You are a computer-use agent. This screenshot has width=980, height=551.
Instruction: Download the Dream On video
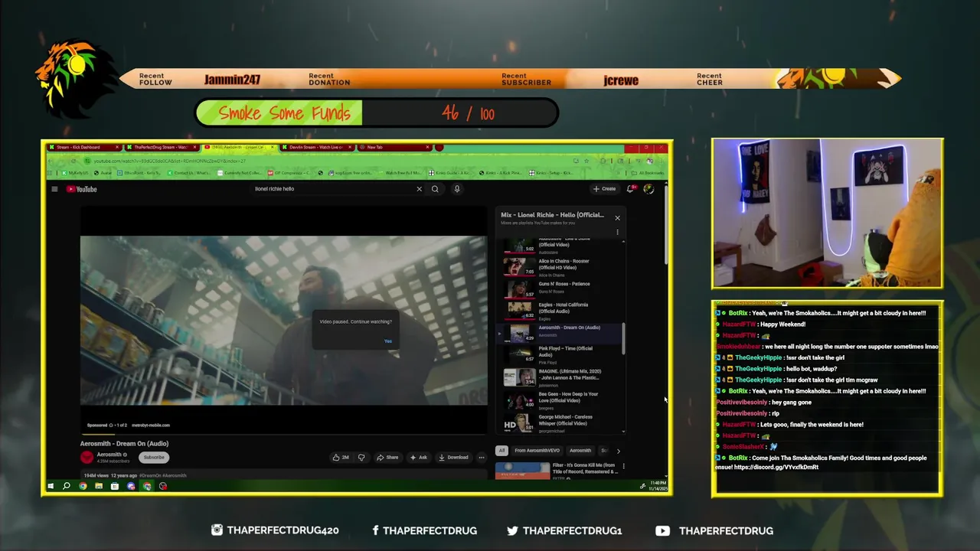pos(453,458)
